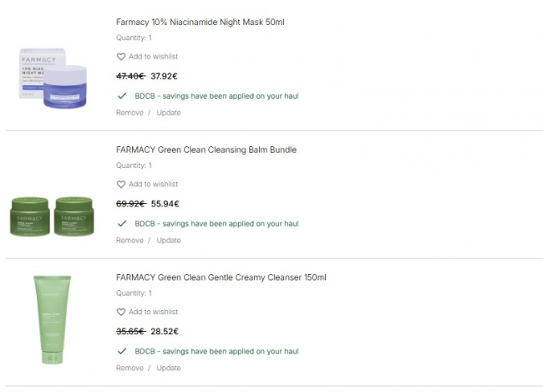Image resolution: width=543 pixels, height=392 pixels.
Task: Add Night Mask to wishlist text link
Action: coord(153,57)
